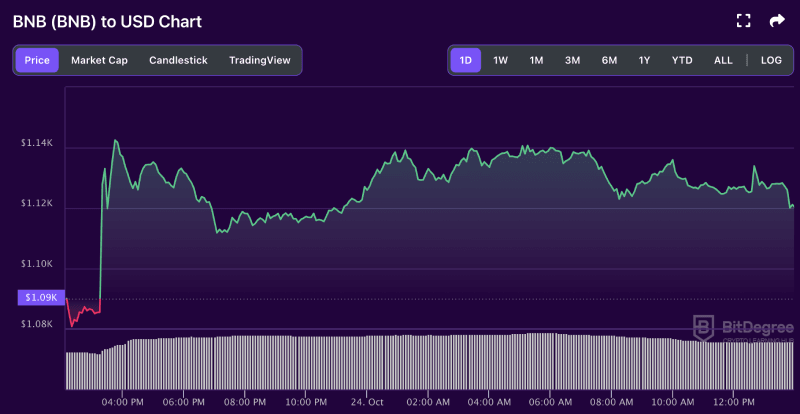The width and height of the screenshot is (800, 414).
Task: Select the 1D time range
Action: tap(465, 60)
